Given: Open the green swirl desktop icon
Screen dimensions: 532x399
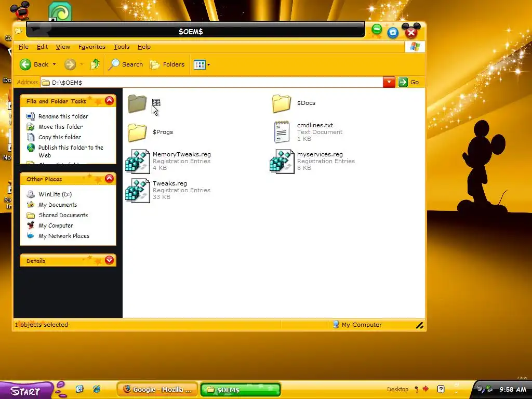Looking at the screenshot, I should coord(60,11).
